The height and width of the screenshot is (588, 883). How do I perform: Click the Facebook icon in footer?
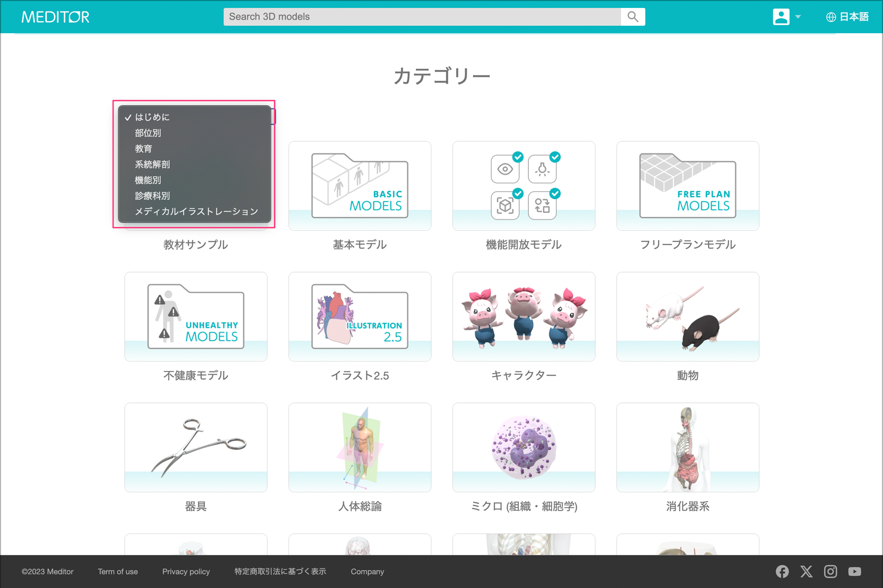coord(782,571)
